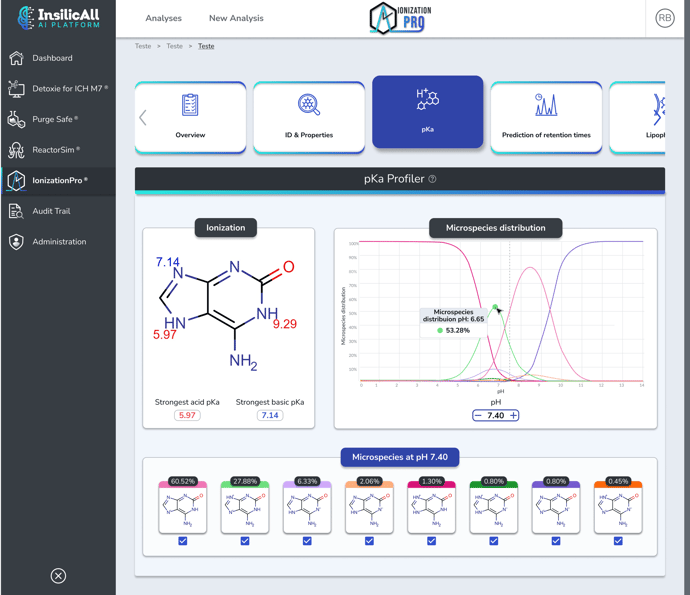Click the second Teste breadcrumb
This screenshot has height=595, width=690.
pyautogui.click(x=174, y=46)
